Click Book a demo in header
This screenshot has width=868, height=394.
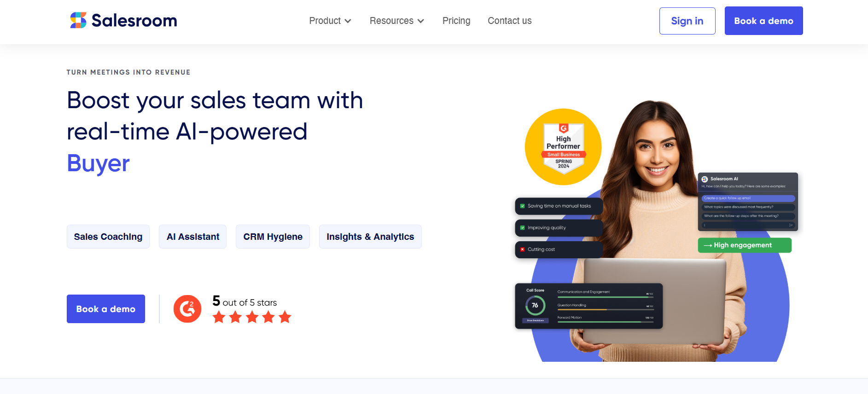[763, 21]
